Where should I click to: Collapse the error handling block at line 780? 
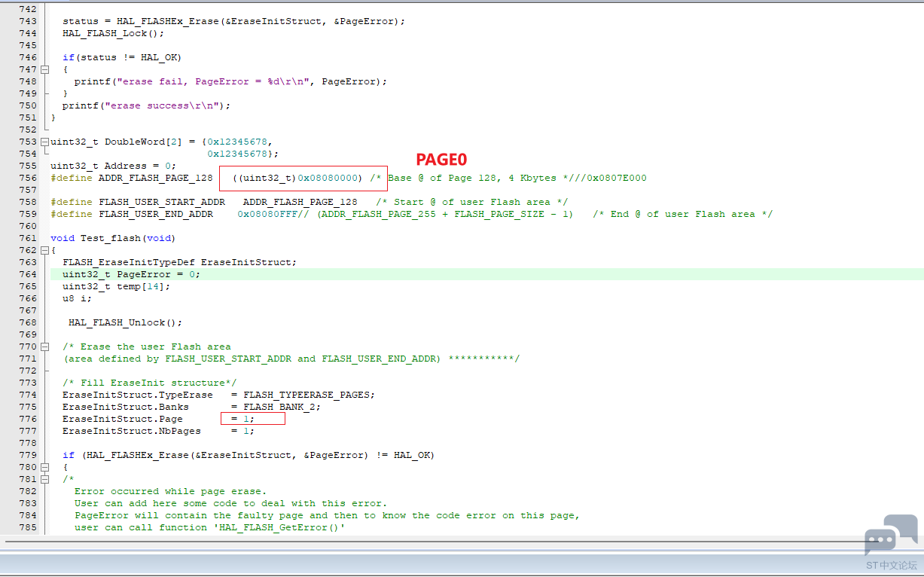[x=45, y=466]
